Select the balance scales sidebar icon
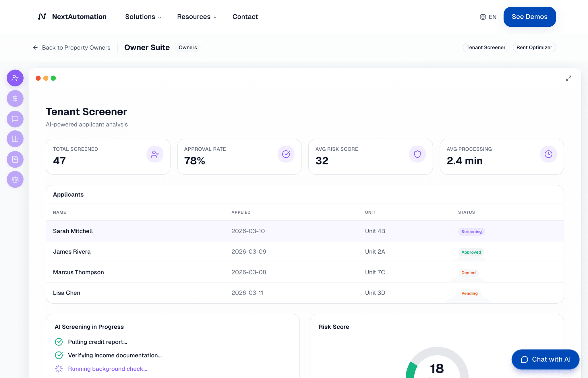The height and width of the screenshot is (378, 588). [x=15, y=180]
